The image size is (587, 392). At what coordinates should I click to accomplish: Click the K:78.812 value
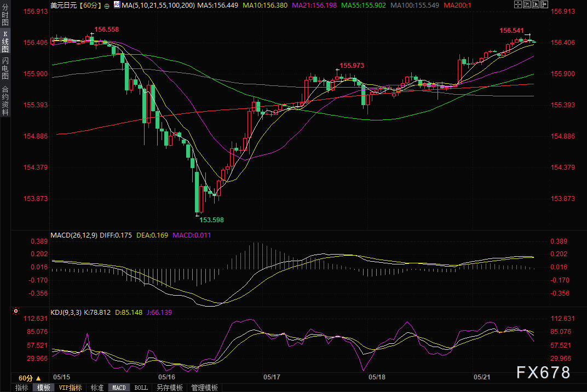click(x=97, y=312)
